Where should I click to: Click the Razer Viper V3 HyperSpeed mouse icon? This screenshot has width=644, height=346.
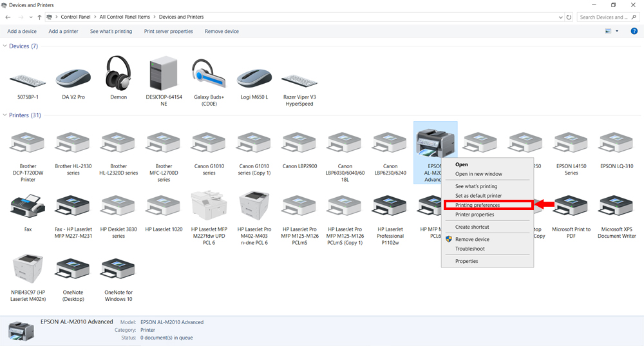(x=299, y=78)
